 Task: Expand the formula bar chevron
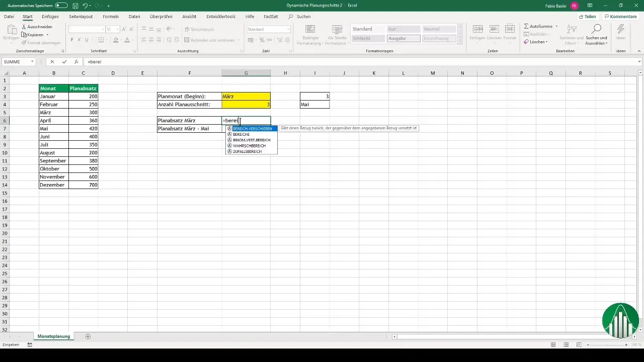point(639,62)
